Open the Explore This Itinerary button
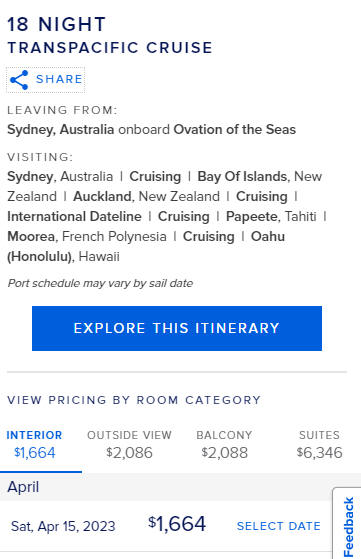 point(177,328)
